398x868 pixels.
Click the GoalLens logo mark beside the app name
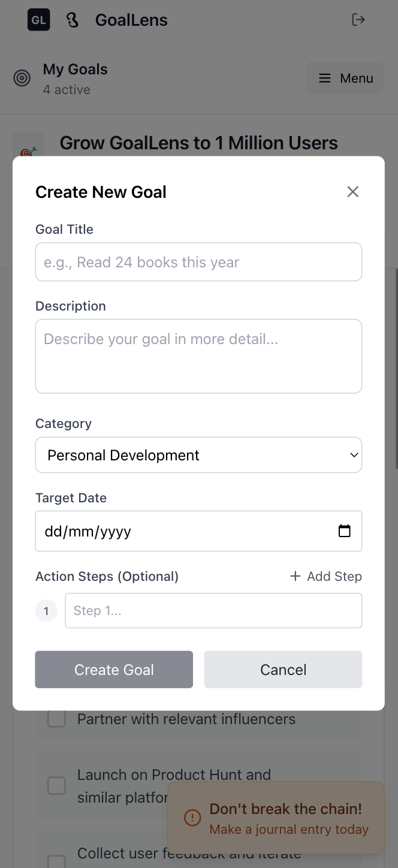72,20
